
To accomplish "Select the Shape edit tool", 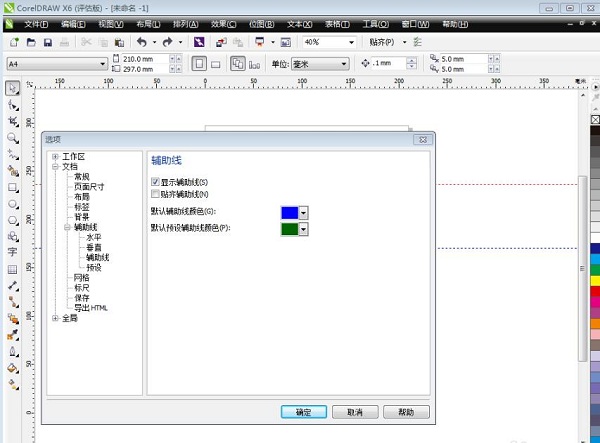I will pyautogui.click(x=13, y=105).
